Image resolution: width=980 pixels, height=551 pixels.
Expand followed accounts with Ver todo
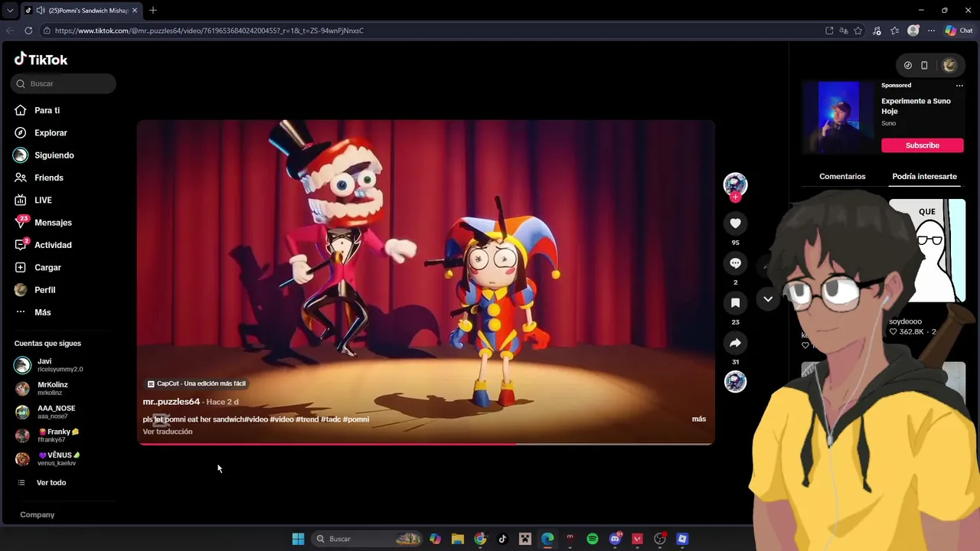click(x=51, y=483)
